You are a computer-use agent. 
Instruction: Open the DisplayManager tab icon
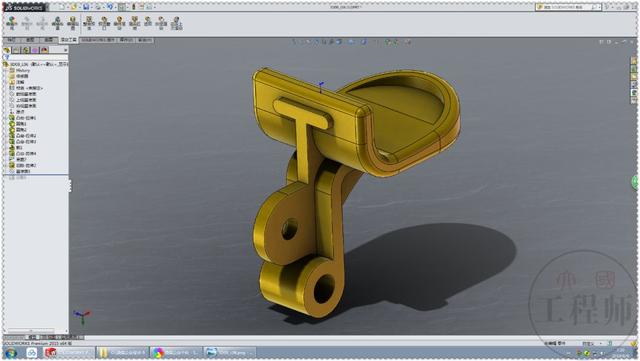(x=44, y=50)
